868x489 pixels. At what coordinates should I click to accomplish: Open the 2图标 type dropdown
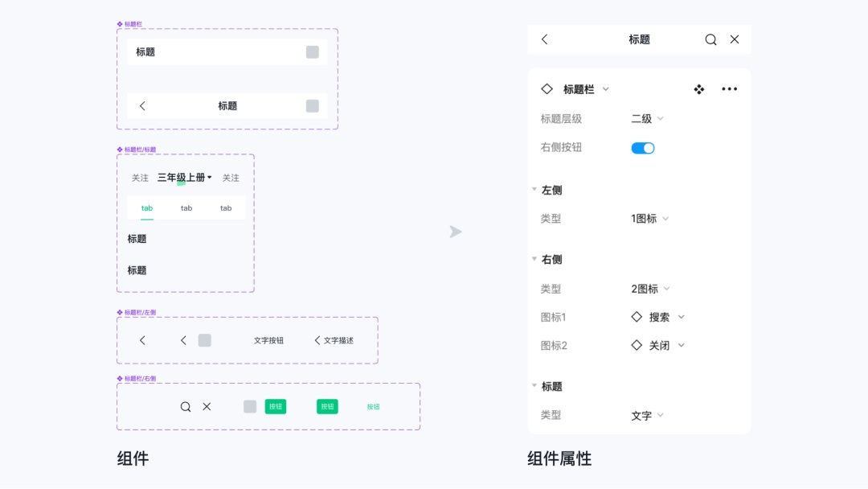tap(650, 289)
